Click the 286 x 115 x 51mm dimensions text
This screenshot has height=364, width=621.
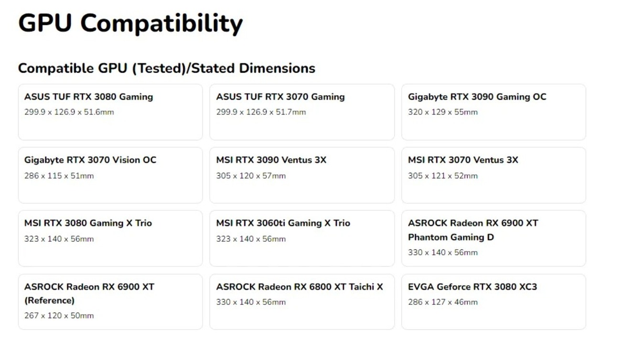(59, 176)
